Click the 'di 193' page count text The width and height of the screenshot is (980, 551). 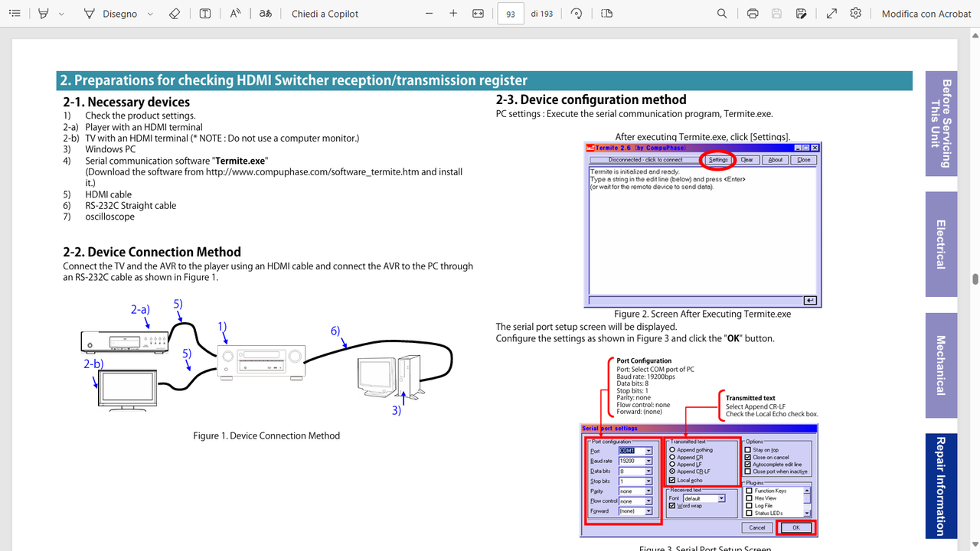(x=541, y=14)
